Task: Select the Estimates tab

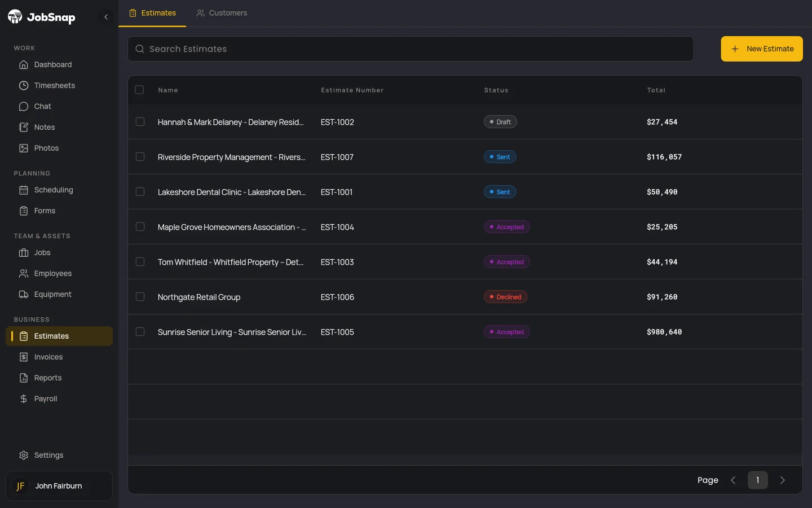Action: pos(152,13)
